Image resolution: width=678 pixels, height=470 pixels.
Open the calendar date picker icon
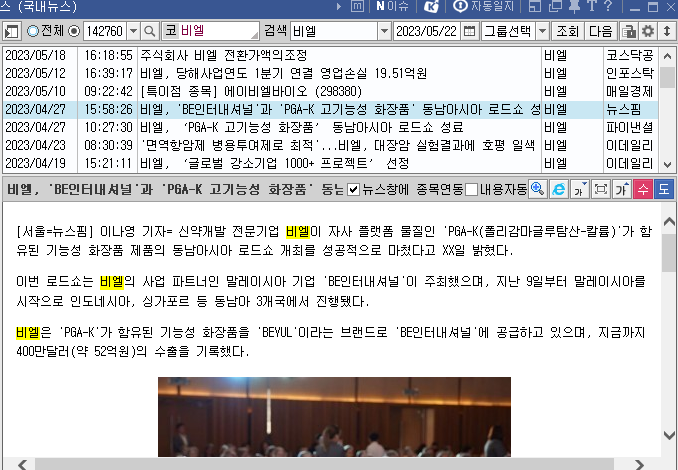click(469, 31)
